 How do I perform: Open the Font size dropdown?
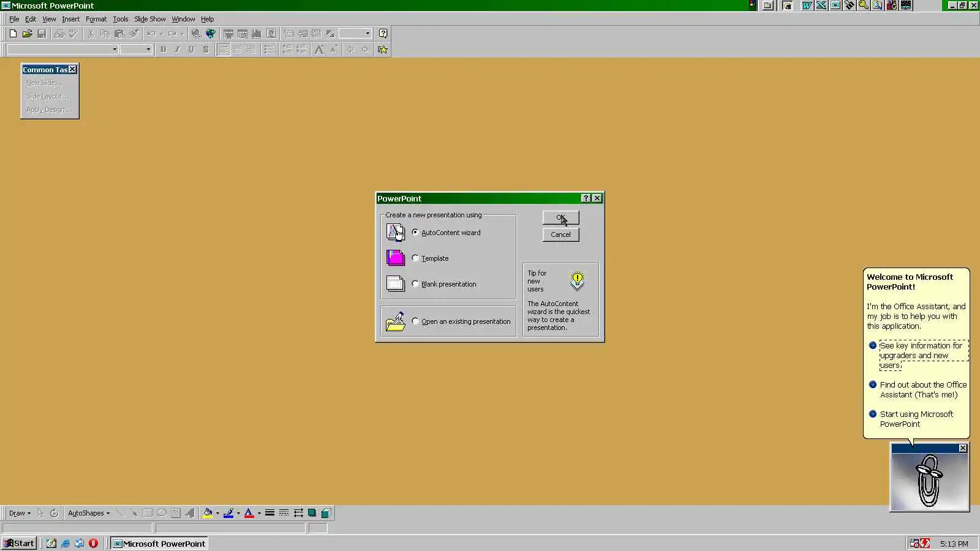coord(148,50)
